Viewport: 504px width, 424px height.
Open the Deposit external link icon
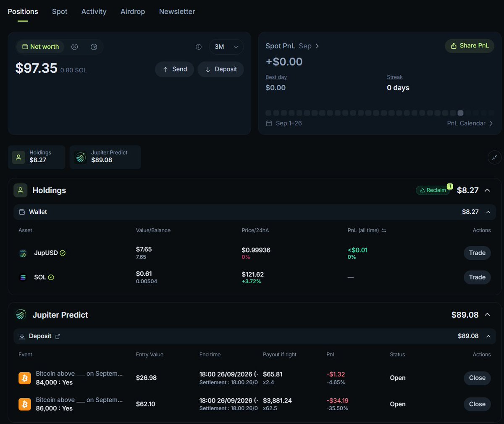[58, 337]
